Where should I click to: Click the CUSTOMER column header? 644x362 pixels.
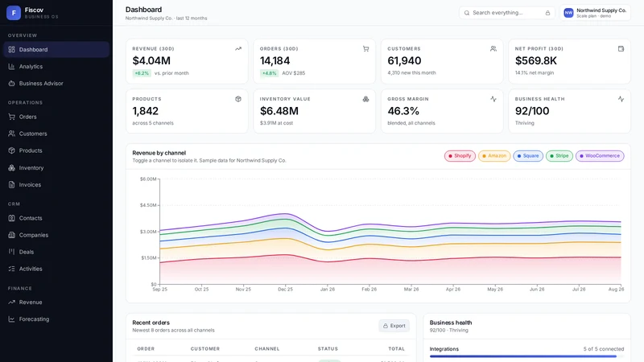tap(205, 349)
